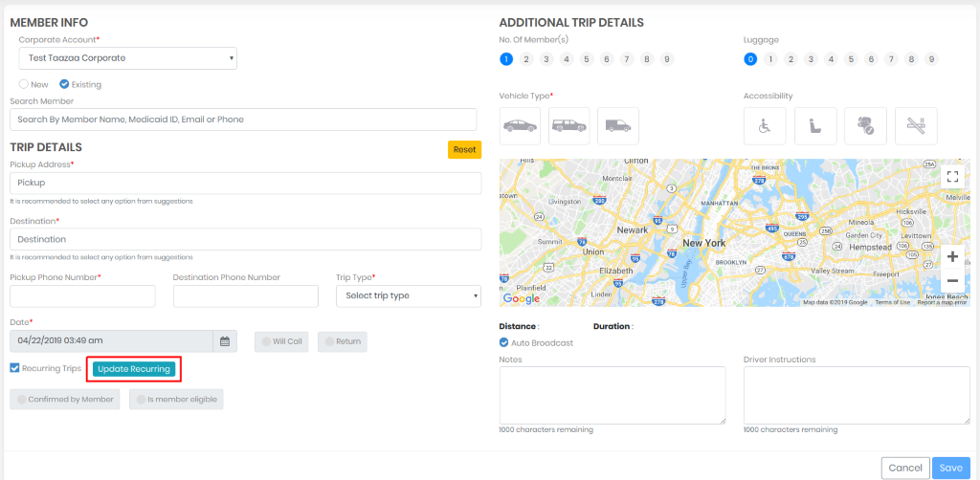Click the Google logo on the map

522,299
